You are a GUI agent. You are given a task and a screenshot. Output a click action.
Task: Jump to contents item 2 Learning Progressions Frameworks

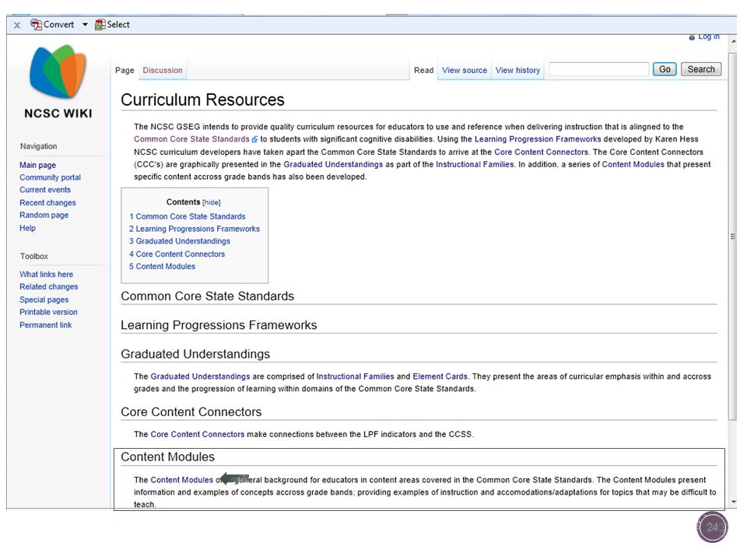(x=195, y=229)
